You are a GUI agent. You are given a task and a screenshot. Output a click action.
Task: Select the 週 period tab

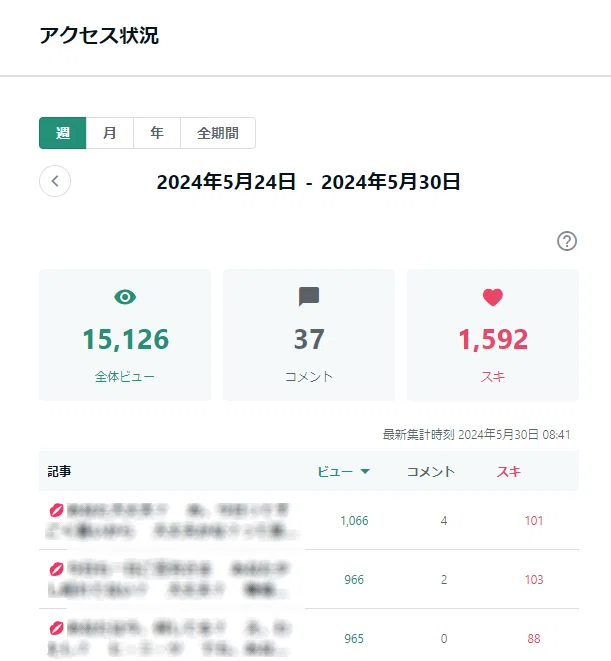(x=62, y=133)
